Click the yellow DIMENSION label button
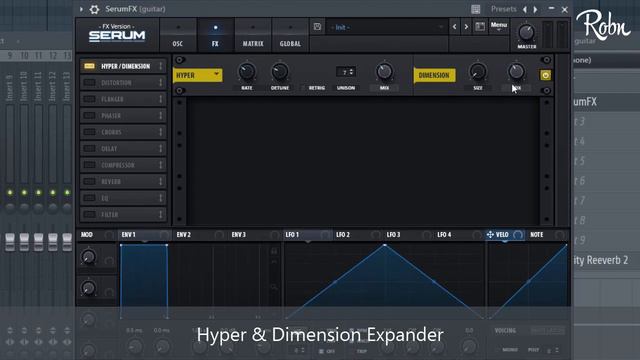This screenshot has height=360, width=640. pyautogui.click(x=434, y=75)
